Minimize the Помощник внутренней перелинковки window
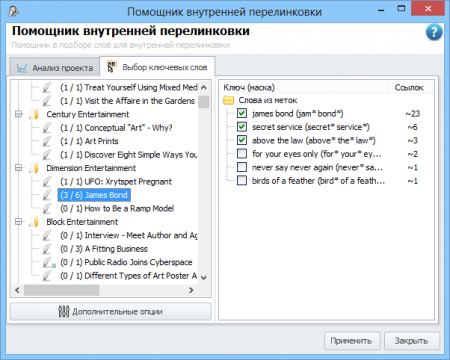The height and width of the screenshot is (360, 450). pos(381,10)
